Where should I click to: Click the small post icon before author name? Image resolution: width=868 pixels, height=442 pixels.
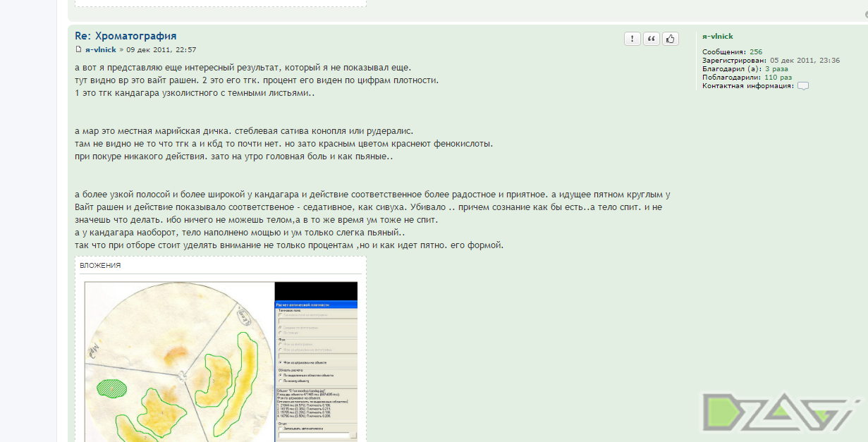(x=79, y=49)
